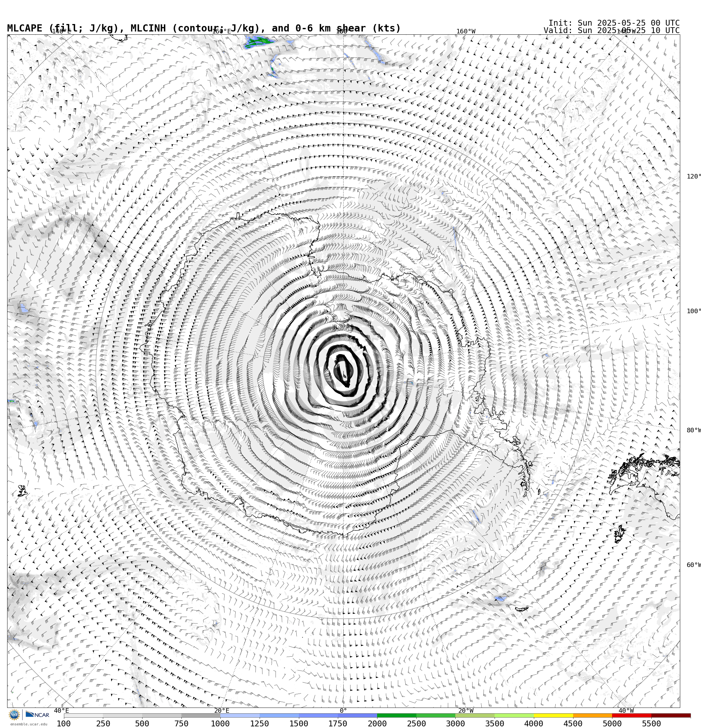Click the colorbar label 750
The height and width of the screenshot is (728, 701).
click(x=181, y=723)
